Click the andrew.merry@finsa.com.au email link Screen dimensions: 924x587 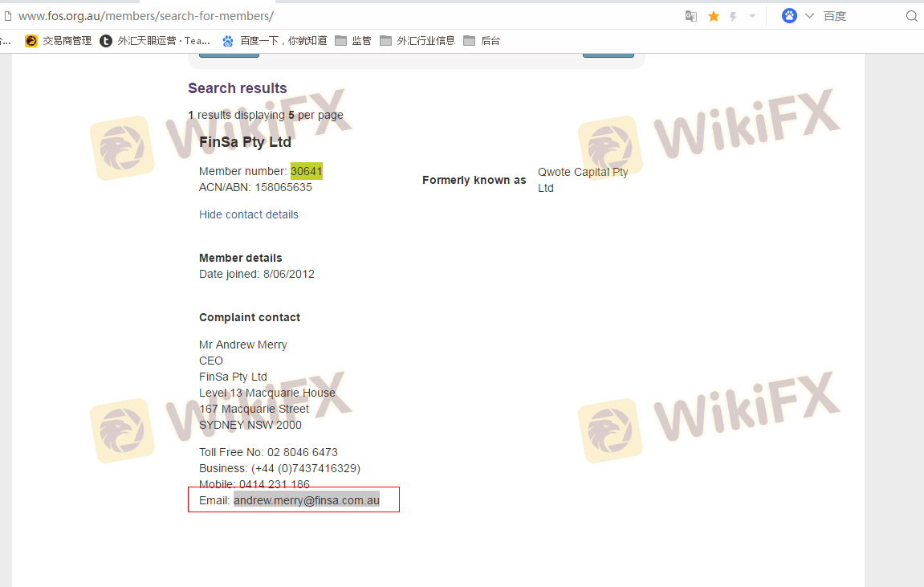click(306, 500)
